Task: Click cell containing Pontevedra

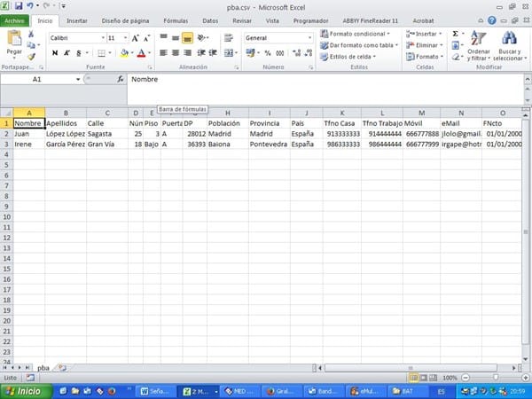Action: [270, 145]
